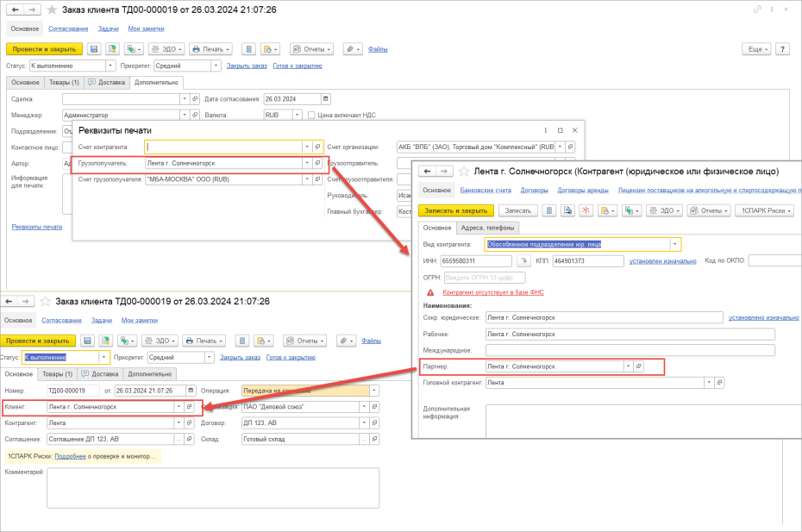Click the open-form icon next to Головной контрагент
The width and height of the screenshot is (802, 532).
click(x=720, y=383)
